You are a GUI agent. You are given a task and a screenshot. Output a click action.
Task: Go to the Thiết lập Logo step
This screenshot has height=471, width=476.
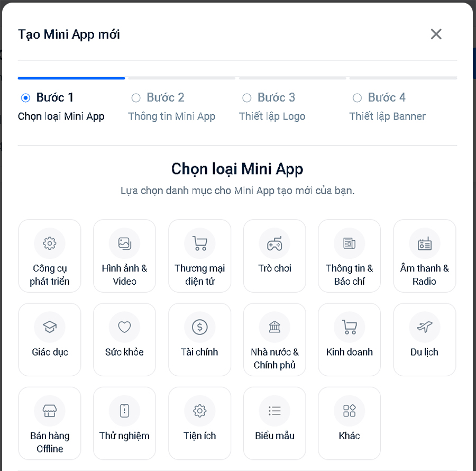272,116
